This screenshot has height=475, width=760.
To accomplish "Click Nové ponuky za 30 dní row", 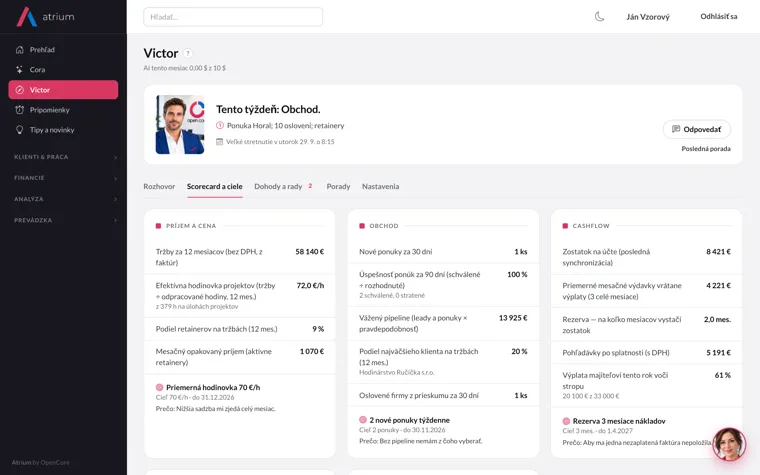I will coord(443,252).
